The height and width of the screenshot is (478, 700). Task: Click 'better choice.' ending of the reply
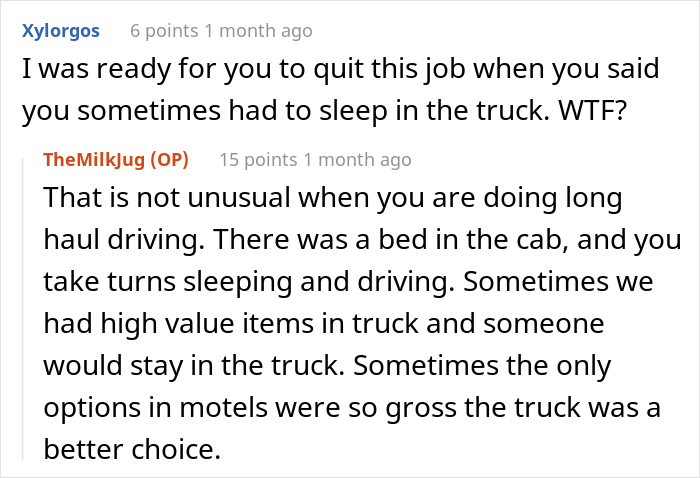click(132, 449)
